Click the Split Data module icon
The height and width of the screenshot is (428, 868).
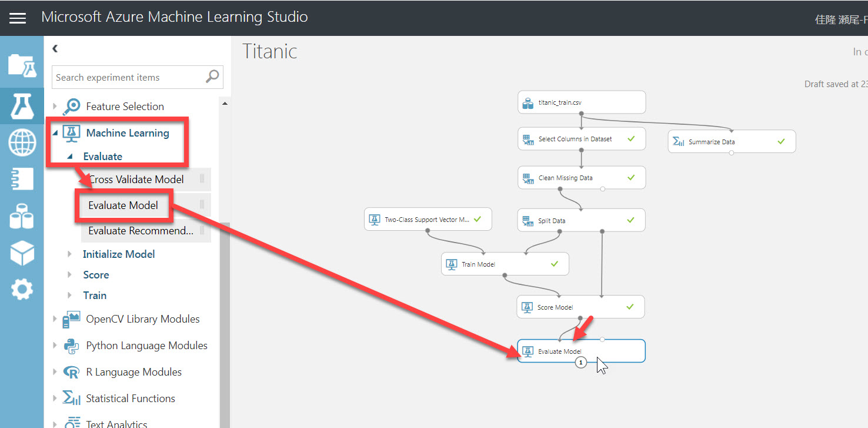coord(528,221)
